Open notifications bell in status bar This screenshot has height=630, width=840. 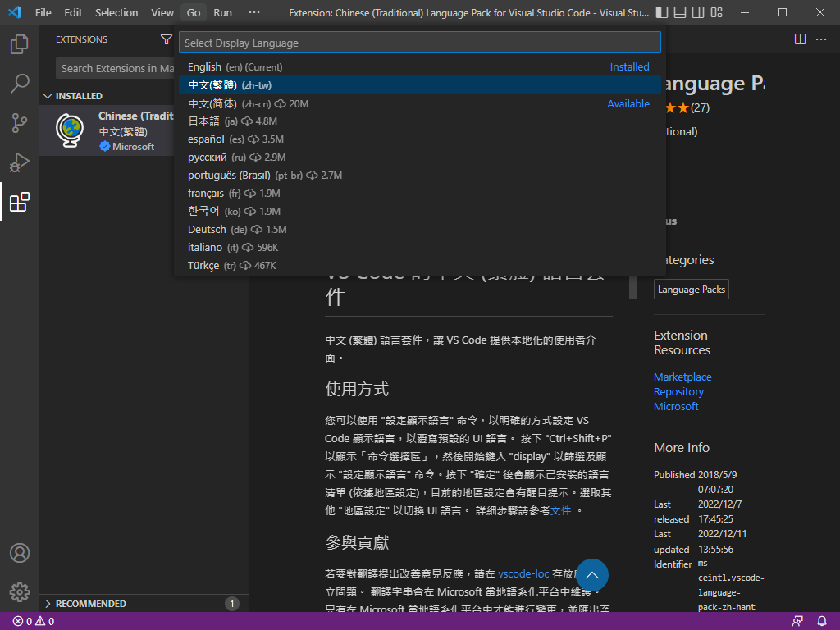click(x=822, y=622)
